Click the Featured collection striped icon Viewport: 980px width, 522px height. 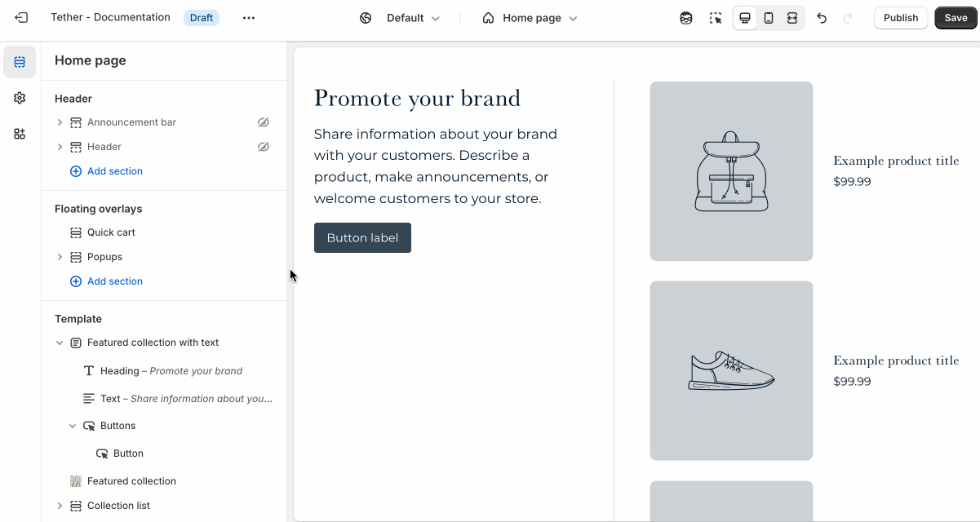click(x=76, y=481)
